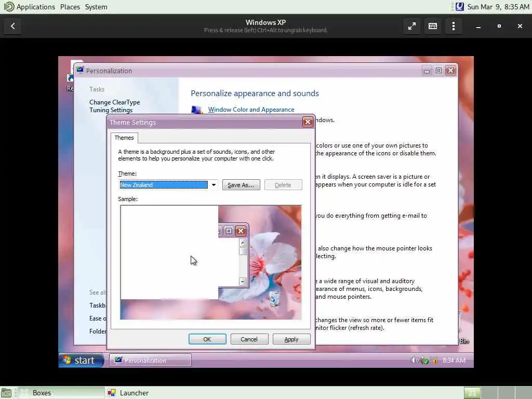
Task: Open the Applications menu
Action: coord(36,7)
